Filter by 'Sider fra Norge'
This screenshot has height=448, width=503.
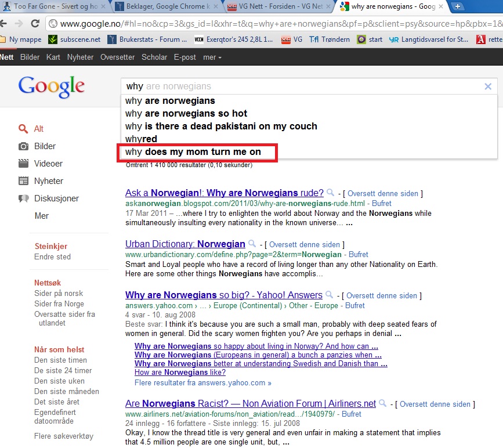point(59,304)
